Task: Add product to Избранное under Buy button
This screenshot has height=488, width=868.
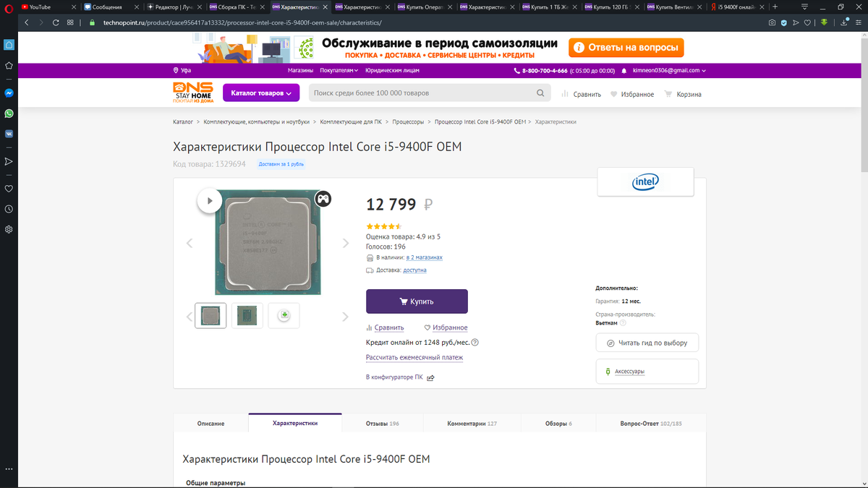Action: coord(446,328)
